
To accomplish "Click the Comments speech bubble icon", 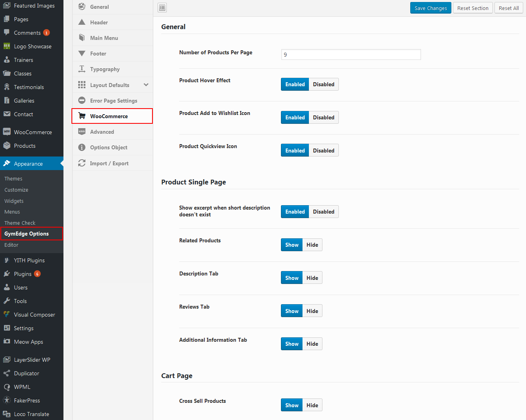I will pyautogui.click(x=7, y=33).
